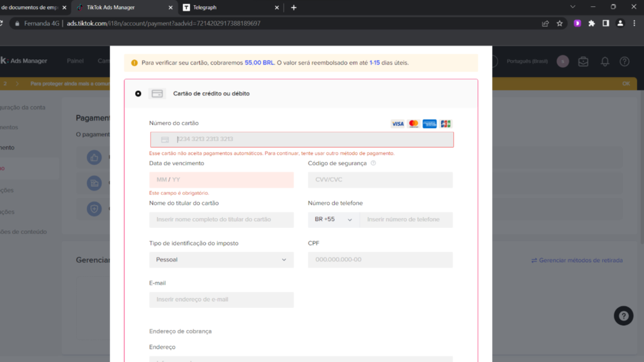644x362 pixels.
Task: Close the documentos de empresa tab
Action: coord(64,7)
